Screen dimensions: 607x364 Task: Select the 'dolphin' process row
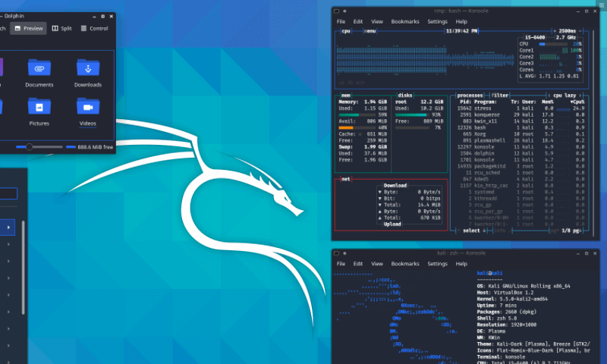[x=521, y=154]
